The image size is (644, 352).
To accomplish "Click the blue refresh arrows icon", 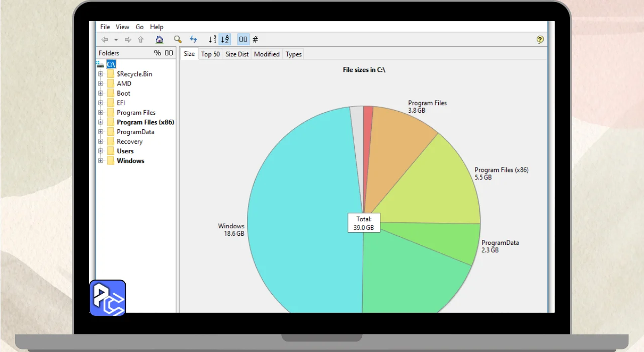I will [x=193, y=40].
